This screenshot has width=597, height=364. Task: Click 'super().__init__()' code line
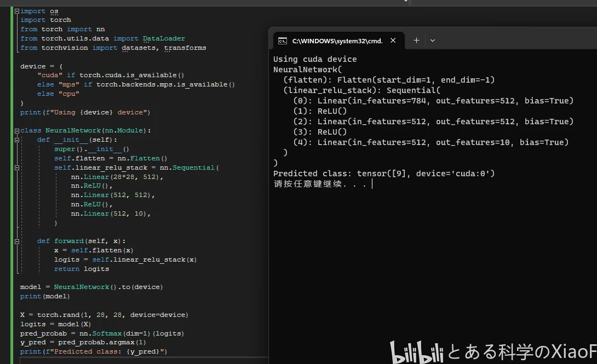92,149
